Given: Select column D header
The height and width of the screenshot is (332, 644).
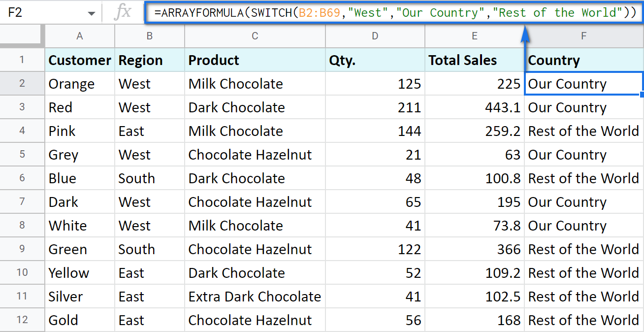Looking at the screenshot, I should click(375, 36).
